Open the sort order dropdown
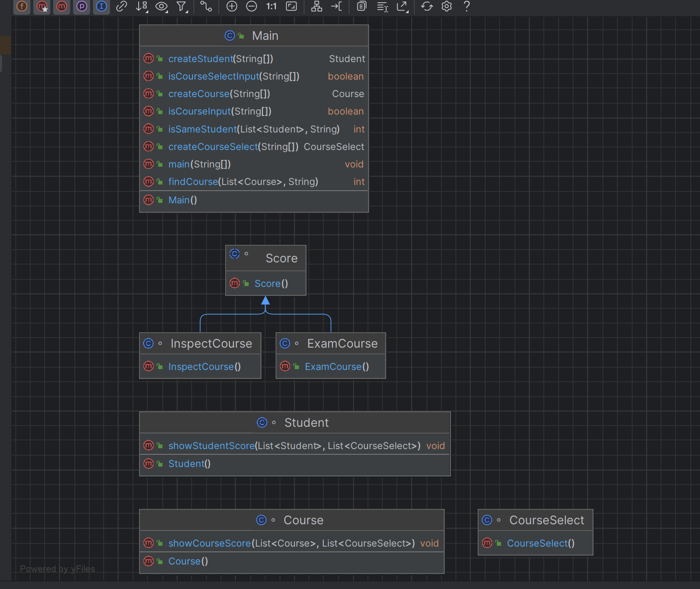Screen dimensions: 700x589 click(x=142, y=7)
